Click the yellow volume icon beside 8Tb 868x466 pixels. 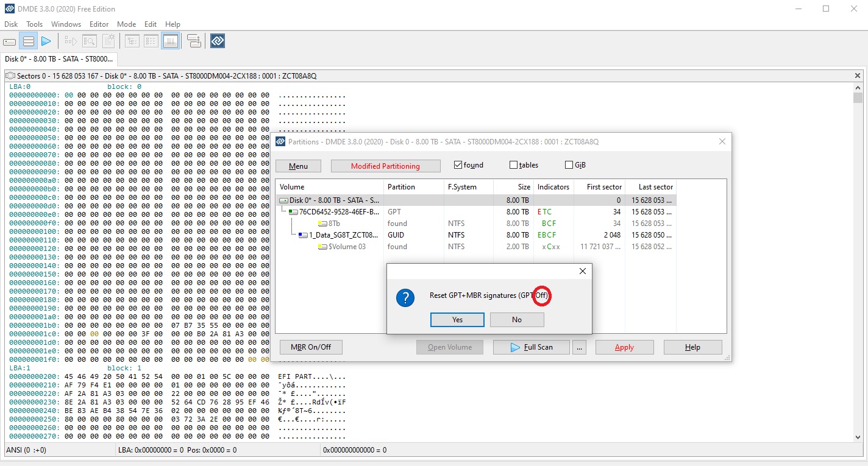click(x=322, y=224)
